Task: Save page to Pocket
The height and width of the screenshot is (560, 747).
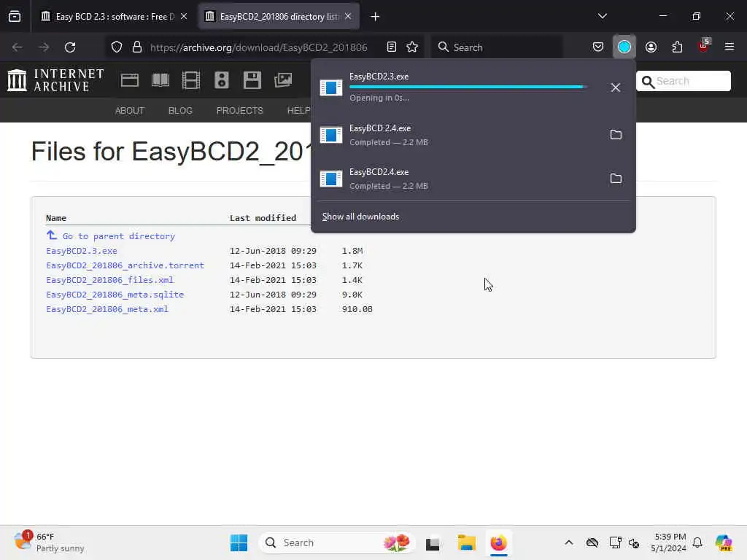Action: click(x=598, y=47)
